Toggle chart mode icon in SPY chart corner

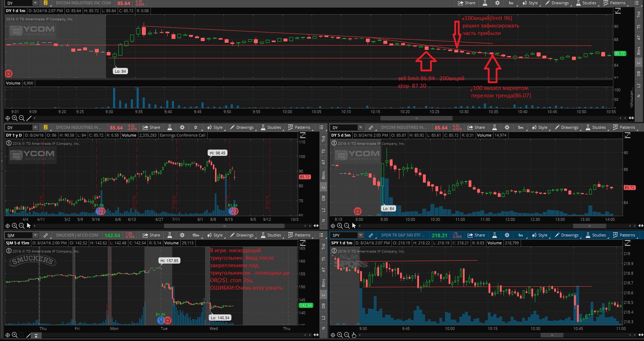click(x=628, y=243)
